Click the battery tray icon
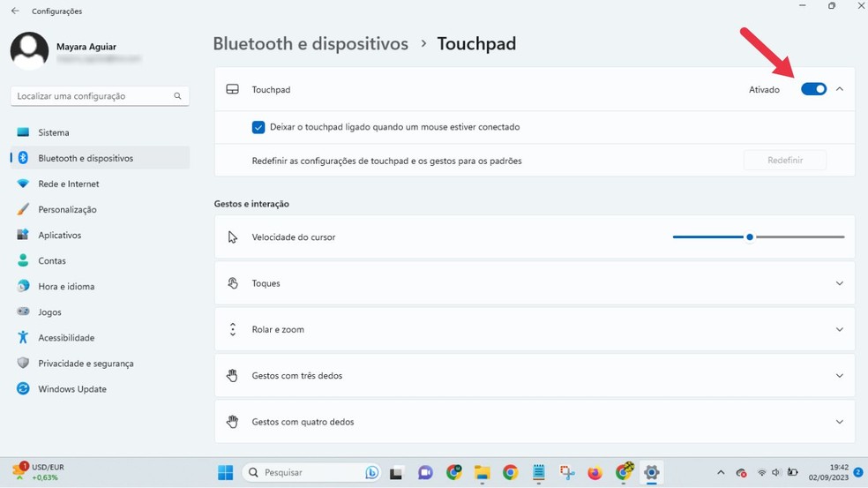The image size is (868, 488). pyautogui.click(x=793, y=472)
